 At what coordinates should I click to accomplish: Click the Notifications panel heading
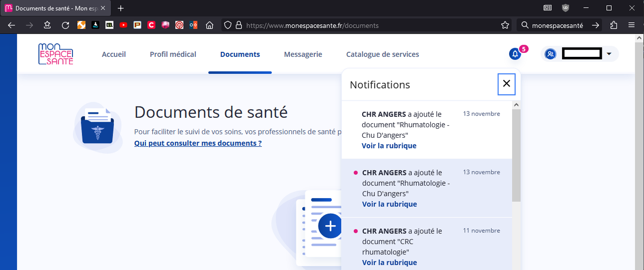(x=380, y=84)
